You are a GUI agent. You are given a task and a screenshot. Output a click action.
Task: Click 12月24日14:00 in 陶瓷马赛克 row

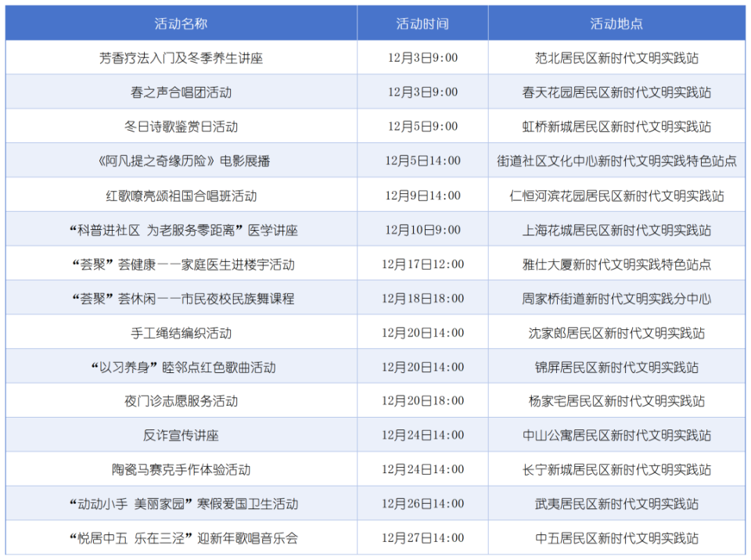[x=422, y=469]
